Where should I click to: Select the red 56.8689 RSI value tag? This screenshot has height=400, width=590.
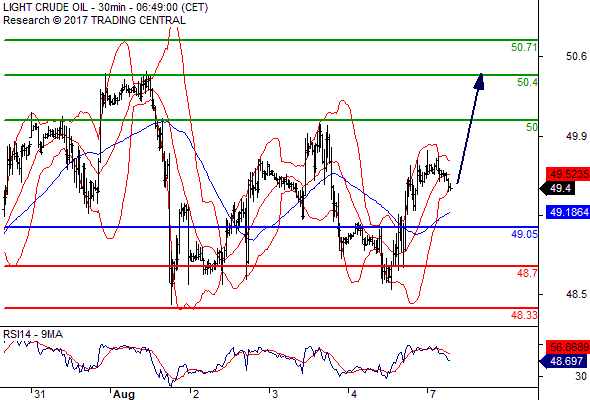click(x=567, y=347)
